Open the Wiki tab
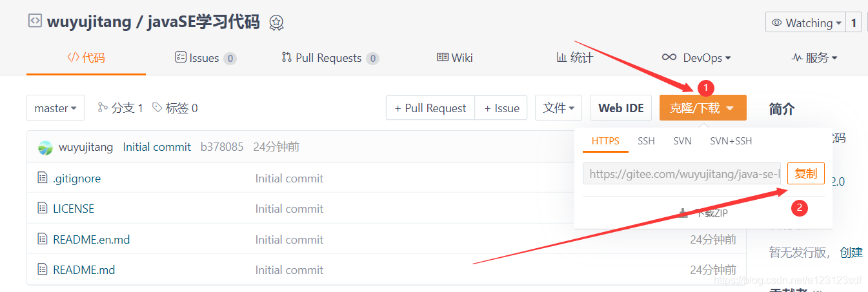The width and height of the screenshot is (868, 292). tap(455, 58)
